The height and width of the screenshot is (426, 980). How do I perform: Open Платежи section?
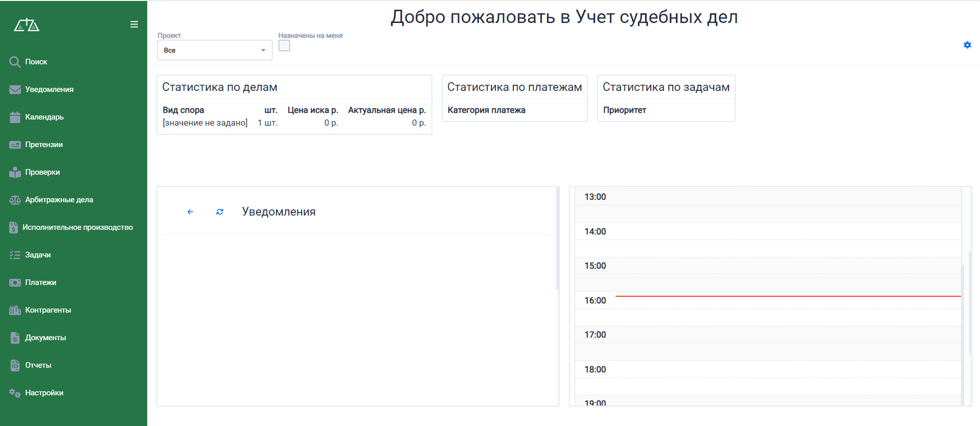click(x=40, y=282)
